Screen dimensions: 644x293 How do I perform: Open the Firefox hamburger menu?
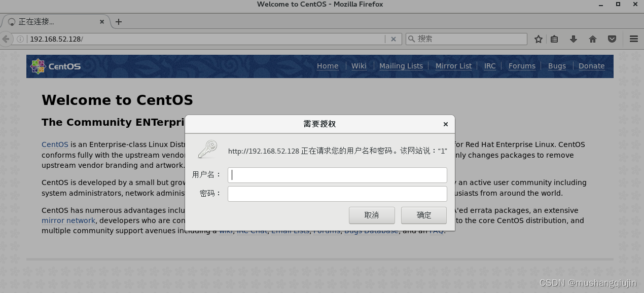coord(634,39)
